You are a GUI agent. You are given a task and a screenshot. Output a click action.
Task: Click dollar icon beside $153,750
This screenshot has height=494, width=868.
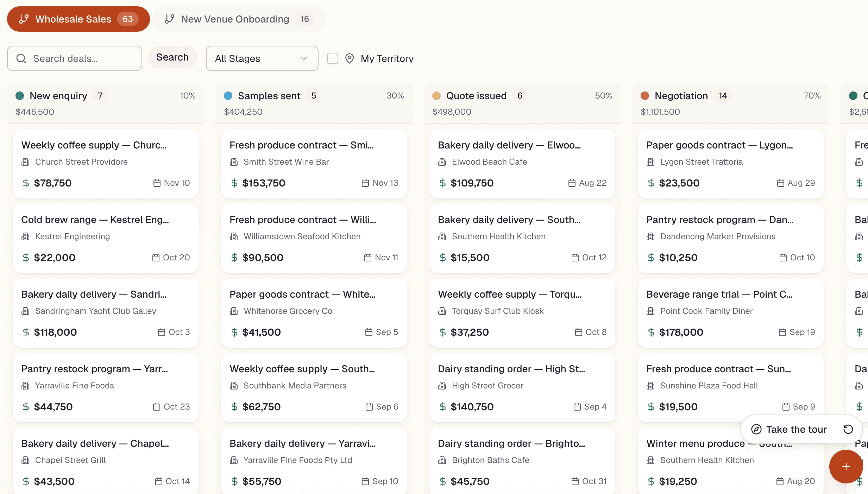pos(234,183)
